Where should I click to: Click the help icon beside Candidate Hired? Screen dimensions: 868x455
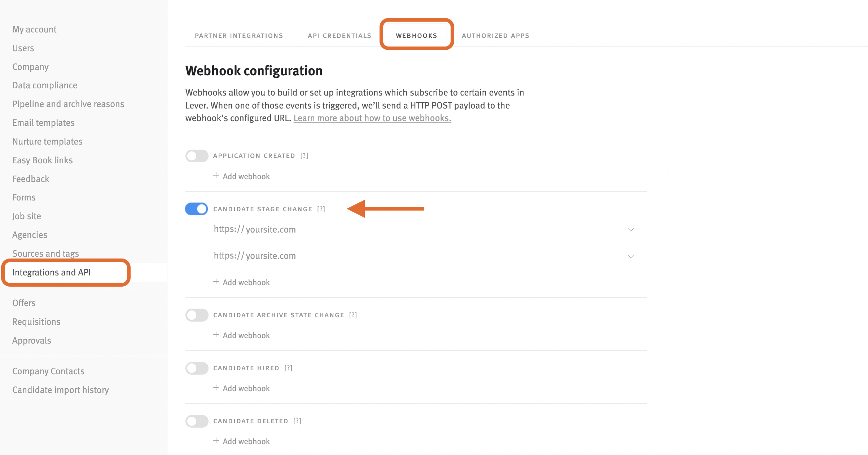288,368
